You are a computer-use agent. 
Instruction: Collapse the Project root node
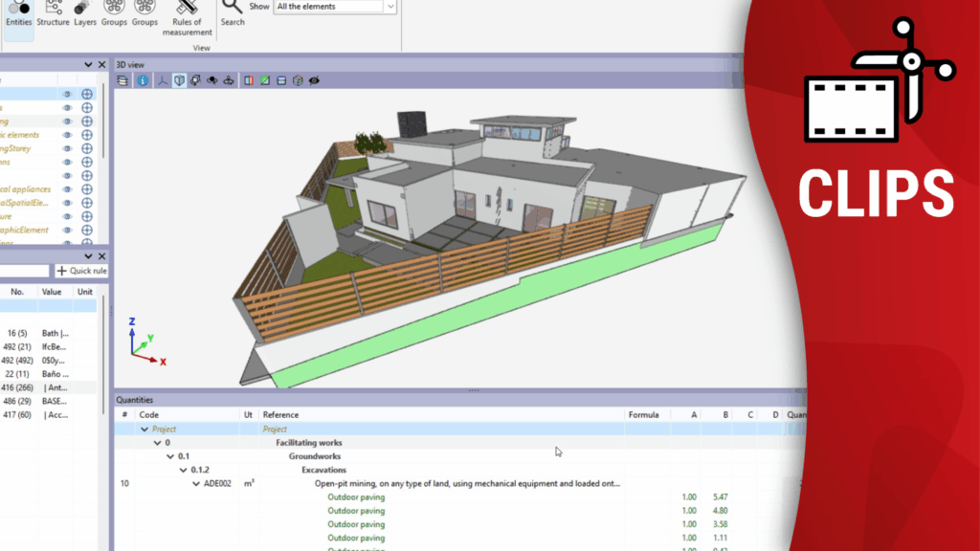pyautogui.click(x=145, y=430)
